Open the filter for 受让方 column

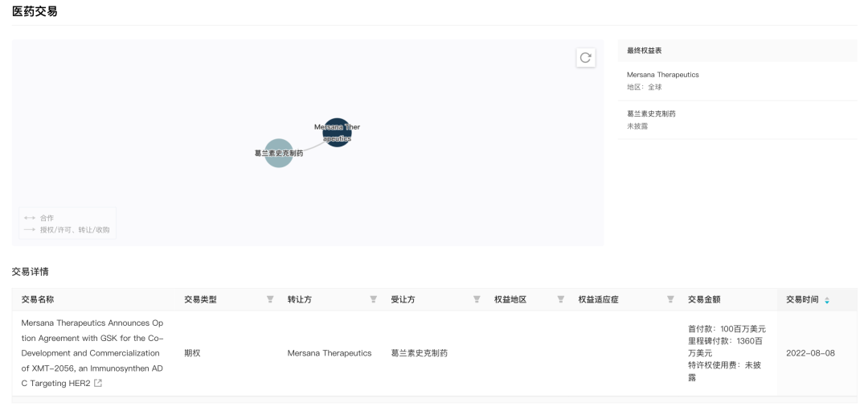point(477,299)
